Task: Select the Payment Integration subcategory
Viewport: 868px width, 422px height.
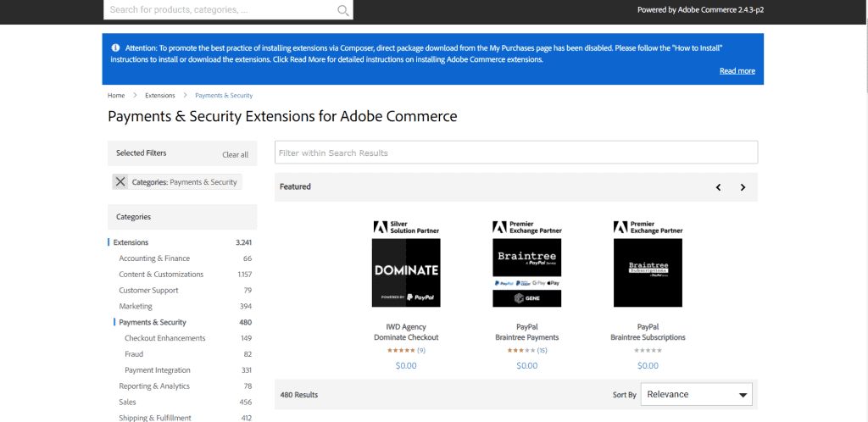Action: point(158,370)
